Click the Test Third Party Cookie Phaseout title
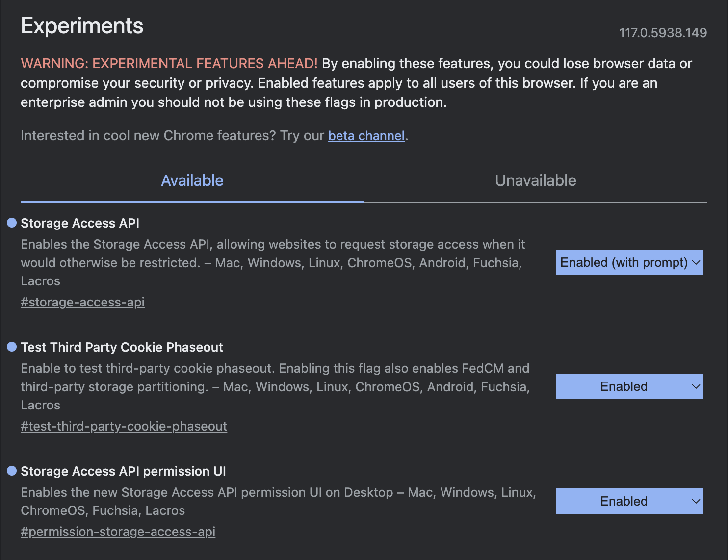Image resolution: width=728 pixels, height=560 pixels. (122, 347)
